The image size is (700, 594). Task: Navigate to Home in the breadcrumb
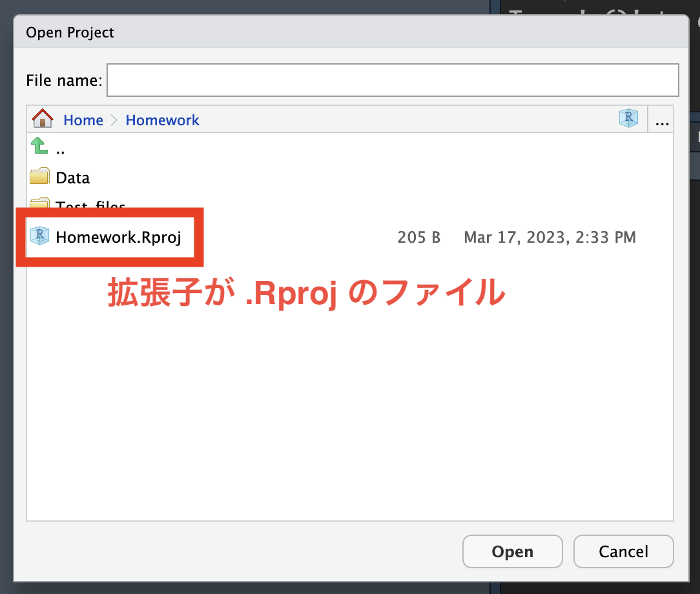click(83, 120)
